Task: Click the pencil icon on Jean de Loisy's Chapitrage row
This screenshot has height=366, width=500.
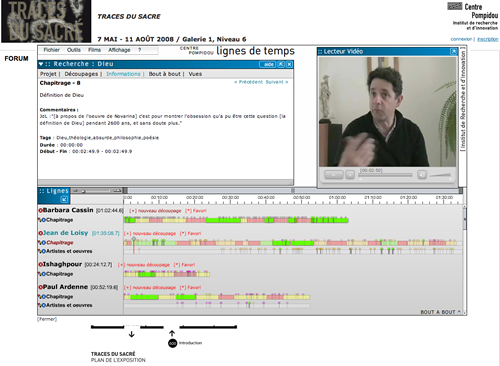Action: point(39,243)
